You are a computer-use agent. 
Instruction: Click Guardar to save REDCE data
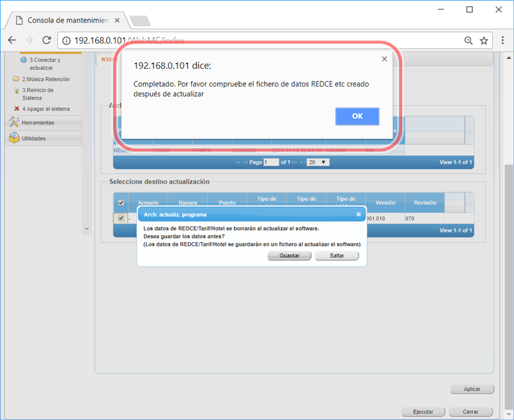pyautogui.click(x=289, y=256)
